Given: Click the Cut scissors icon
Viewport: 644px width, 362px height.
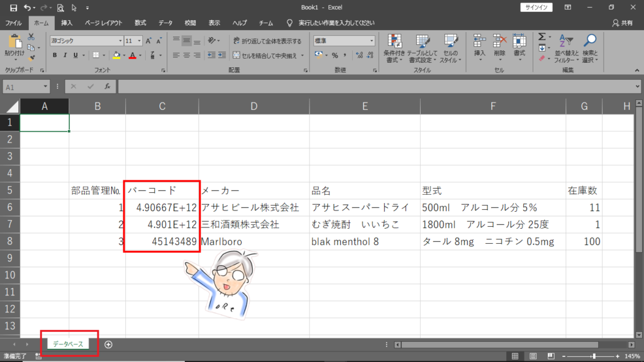Looking at the screenshot, I should point(31,38).
